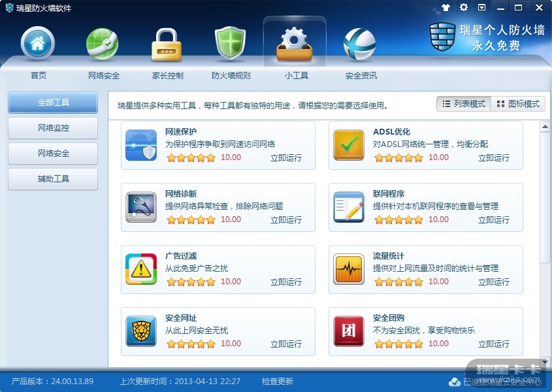Click the 安全团购 red icon
This screenshot has height=392, width=552.
click(x=349, y=331)
